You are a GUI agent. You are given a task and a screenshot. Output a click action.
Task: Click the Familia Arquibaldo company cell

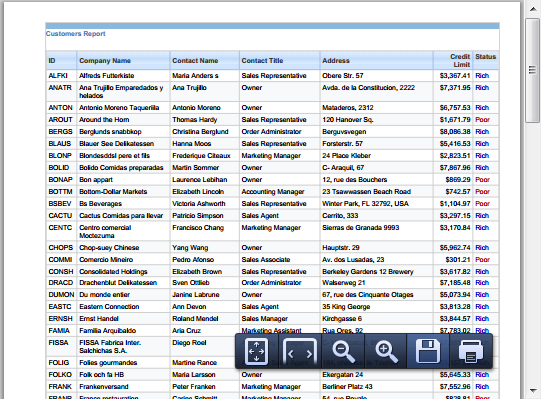point(123,331)
